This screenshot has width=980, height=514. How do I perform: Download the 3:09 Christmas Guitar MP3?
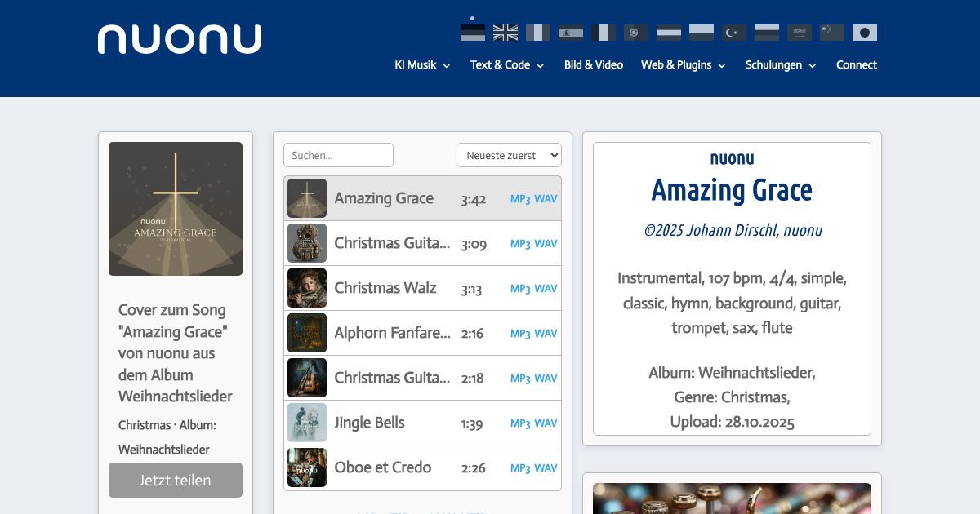pos(520,244)
